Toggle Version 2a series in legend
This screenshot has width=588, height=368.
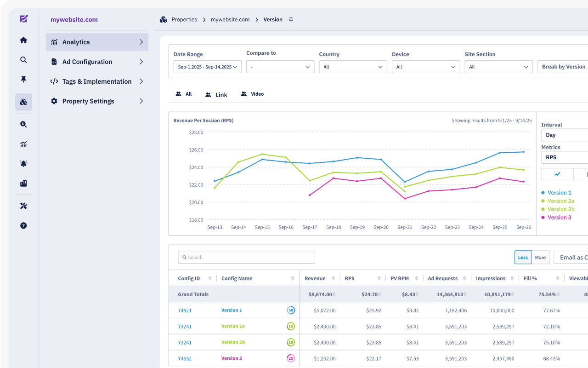click(x=558, y=201)
